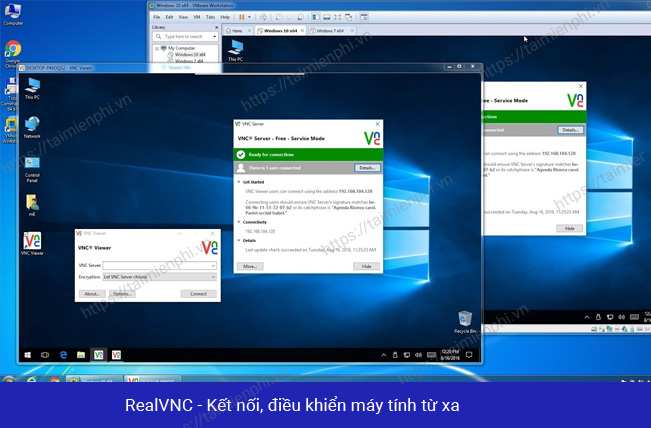The height and width of the screenshot is (428, 651).
Task: Click the clock in Windows 10 taskbar
Action: coord(450,355)
